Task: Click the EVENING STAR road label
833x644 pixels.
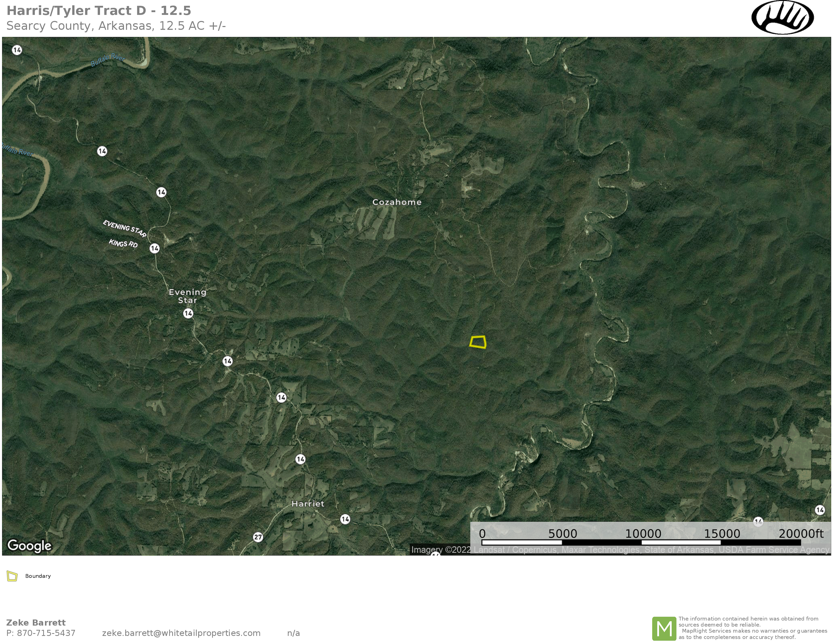Action: [125, 228]
